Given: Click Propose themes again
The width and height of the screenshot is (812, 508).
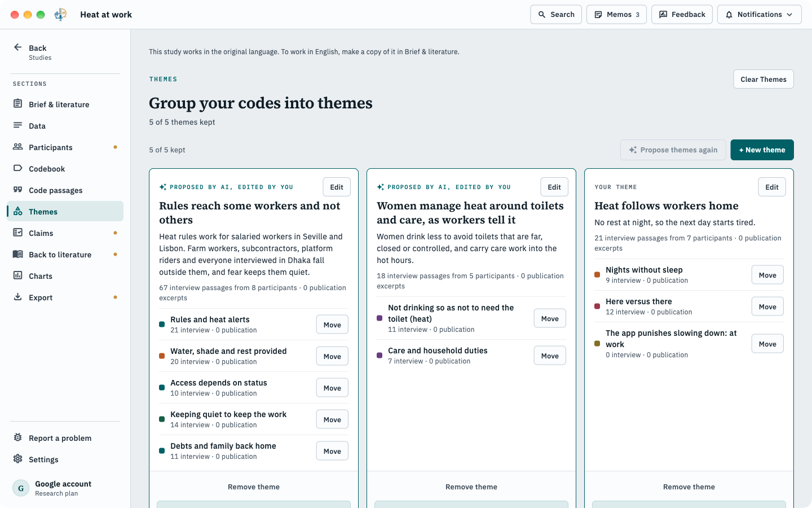Looking at the screenshot, I should 673,150.
